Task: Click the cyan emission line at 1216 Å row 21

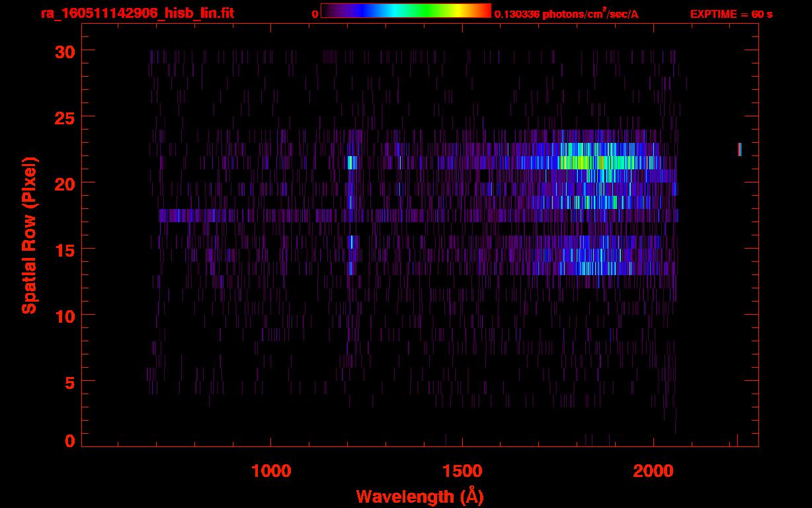Action: (352, 163)
